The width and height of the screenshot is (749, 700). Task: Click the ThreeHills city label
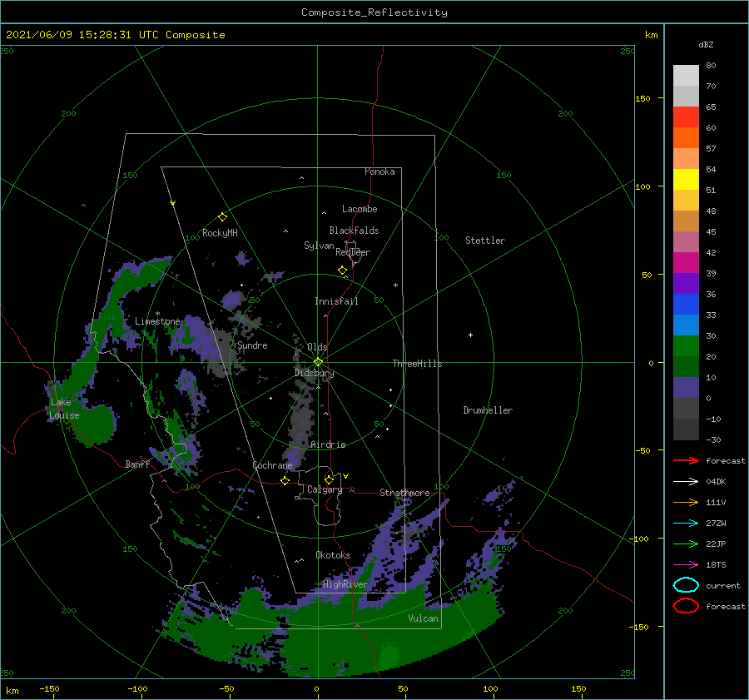pos(417,364)
